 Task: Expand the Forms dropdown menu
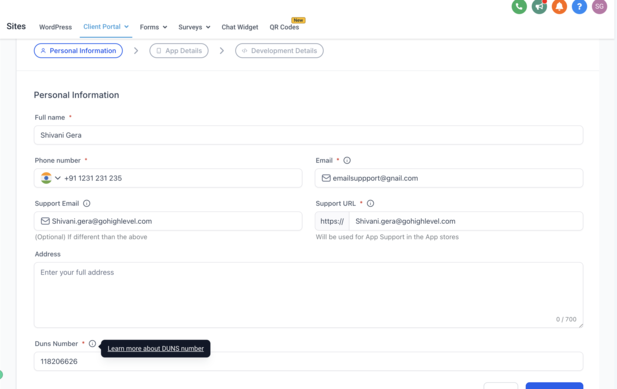point(153,27)
